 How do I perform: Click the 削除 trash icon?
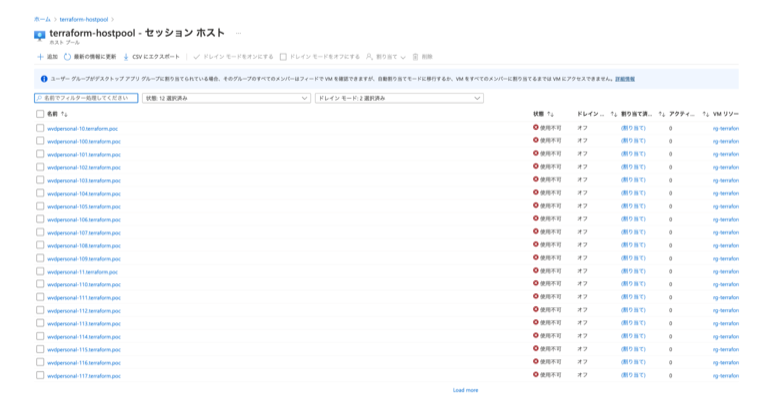415,57
